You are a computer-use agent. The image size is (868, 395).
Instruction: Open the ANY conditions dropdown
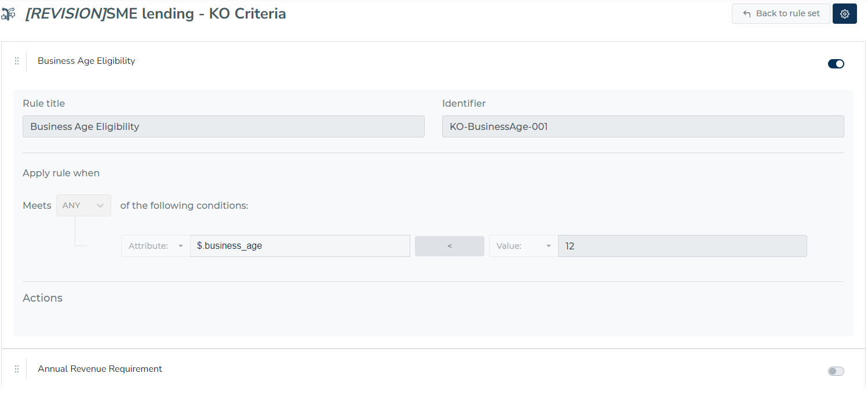click(x=83, y=205)
